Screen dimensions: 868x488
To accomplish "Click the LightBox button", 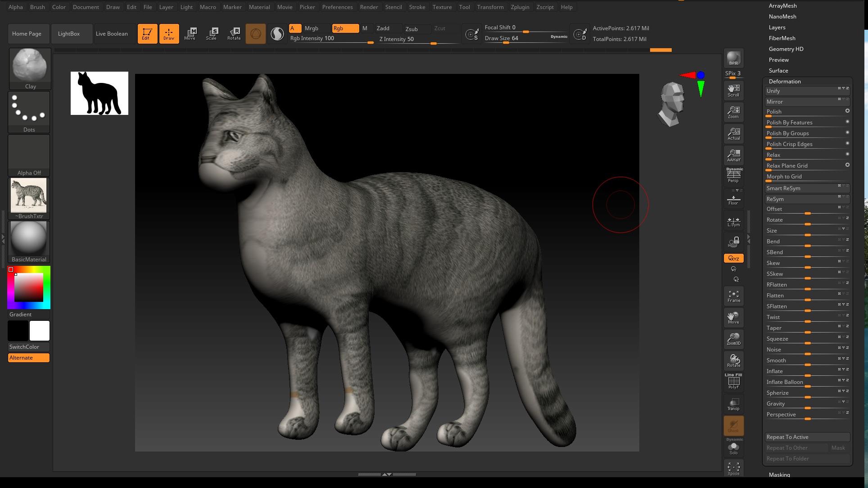I will point(69,34).
